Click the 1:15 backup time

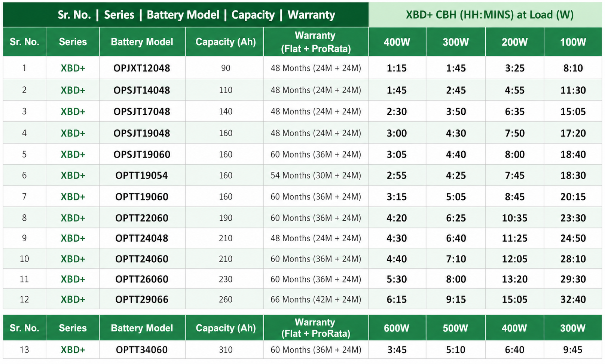[397, 68]
